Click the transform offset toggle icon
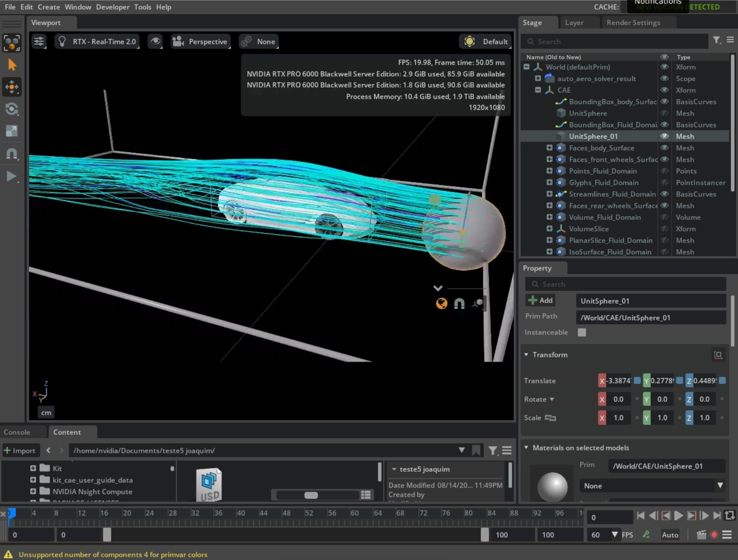The height and width of the screenshot is (560, 738). point(718,355)
